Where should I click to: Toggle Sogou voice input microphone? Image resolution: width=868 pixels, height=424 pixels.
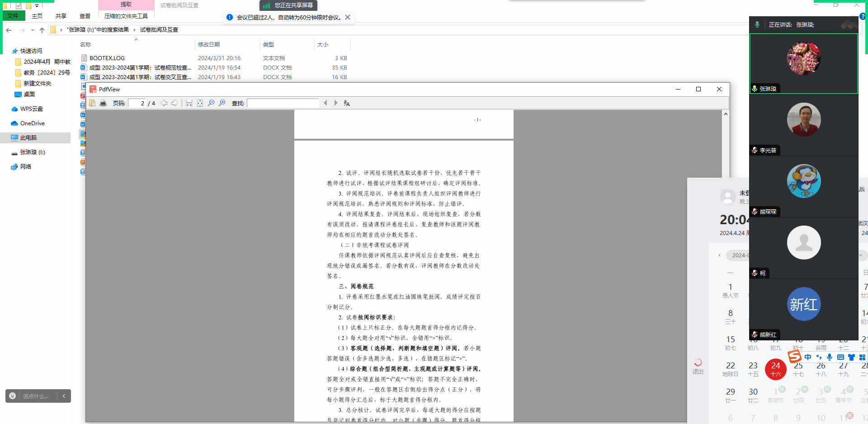click(x=830, y=357)
